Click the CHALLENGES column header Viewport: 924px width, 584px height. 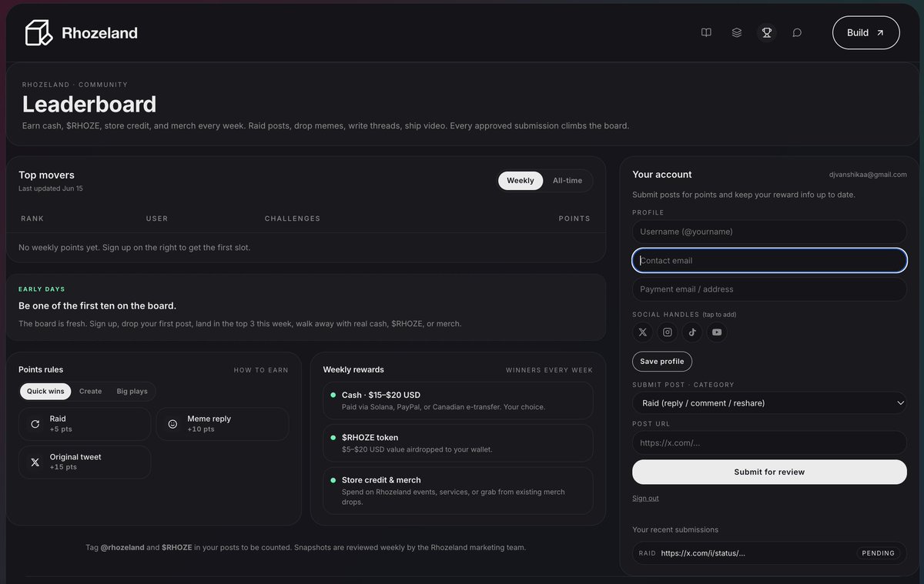(293, 219)
